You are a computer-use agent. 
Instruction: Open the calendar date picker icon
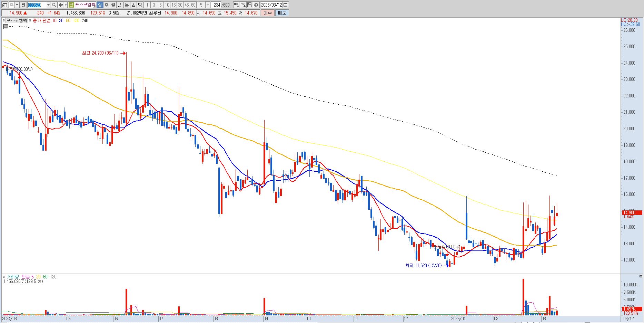286,5
